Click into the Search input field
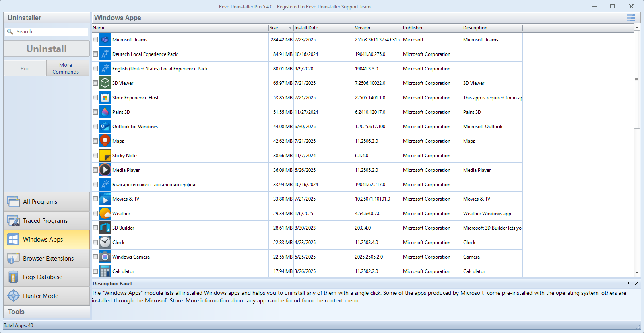Image resolution: width=644 pixels, height=333 pixels. point(50,32)
